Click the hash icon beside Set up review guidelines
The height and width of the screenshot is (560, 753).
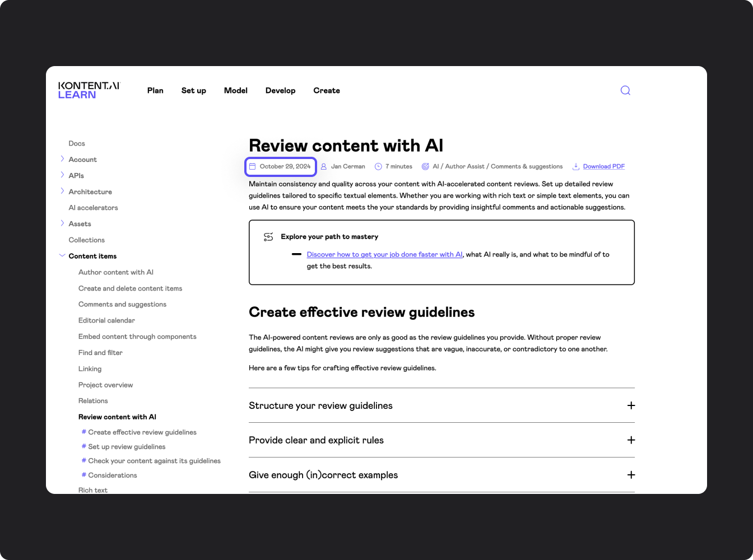(x=84, y=446)
